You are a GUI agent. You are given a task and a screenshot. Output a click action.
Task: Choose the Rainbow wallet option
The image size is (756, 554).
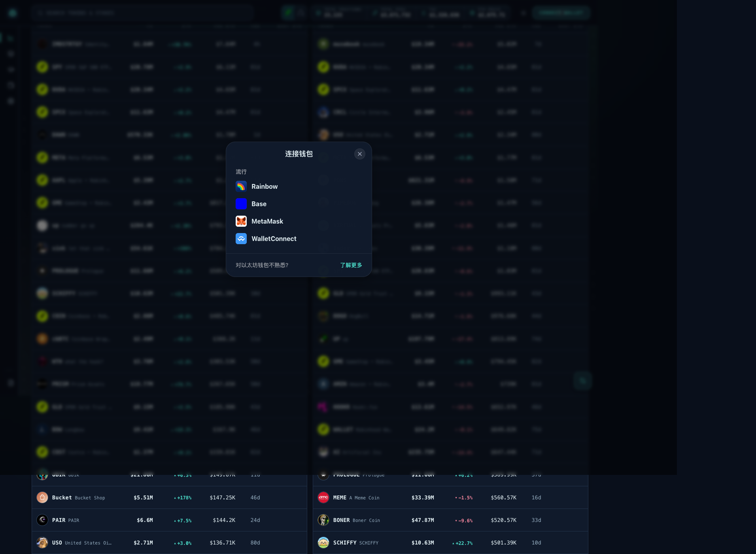click(299, 186)
